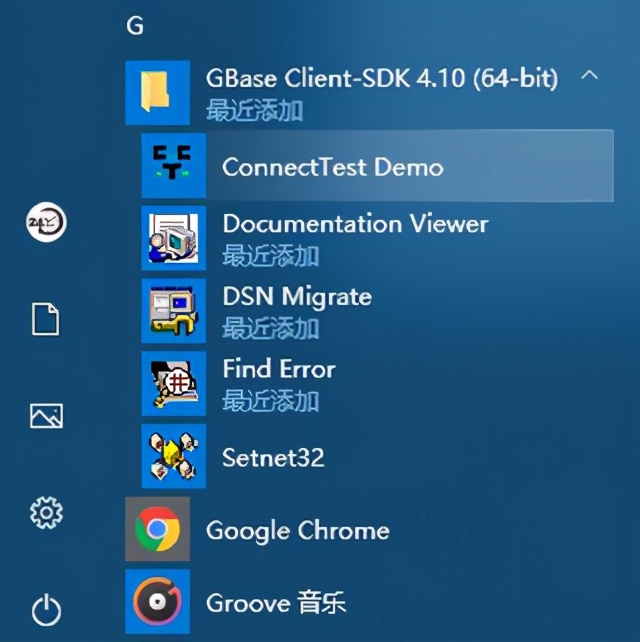Launch DSN Migrate via its icon

tap(174, 311)
